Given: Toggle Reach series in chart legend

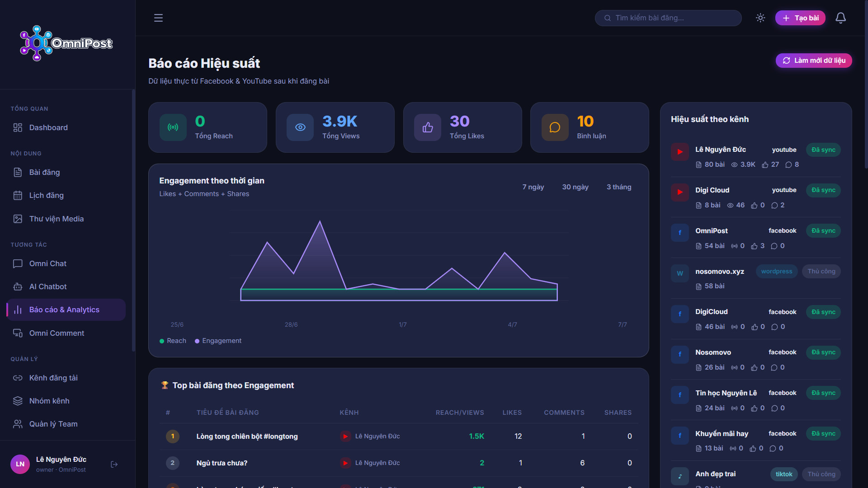Looking at the screenshot, I should point(173,341).
